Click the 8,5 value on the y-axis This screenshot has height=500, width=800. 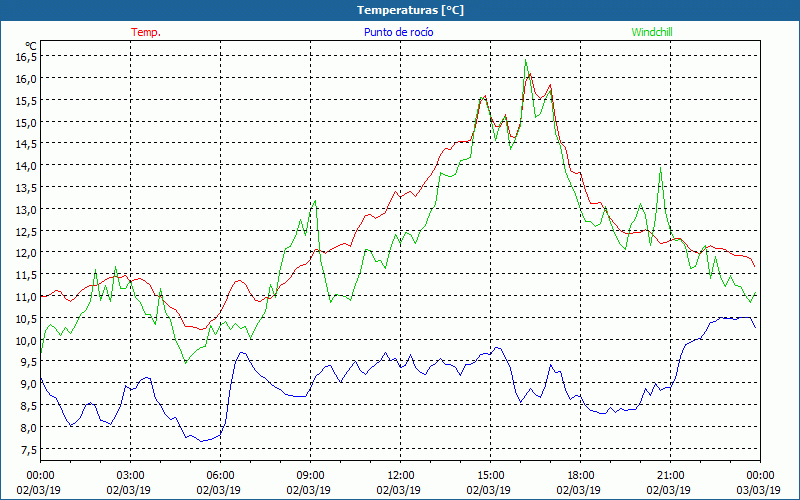(28, 406)
